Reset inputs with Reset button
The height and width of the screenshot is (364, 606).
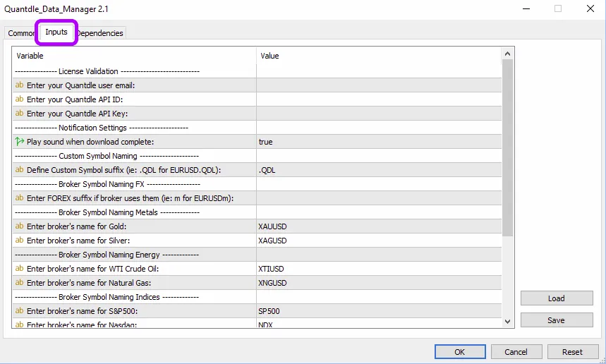pyautogui.click(x=572, y=352)
